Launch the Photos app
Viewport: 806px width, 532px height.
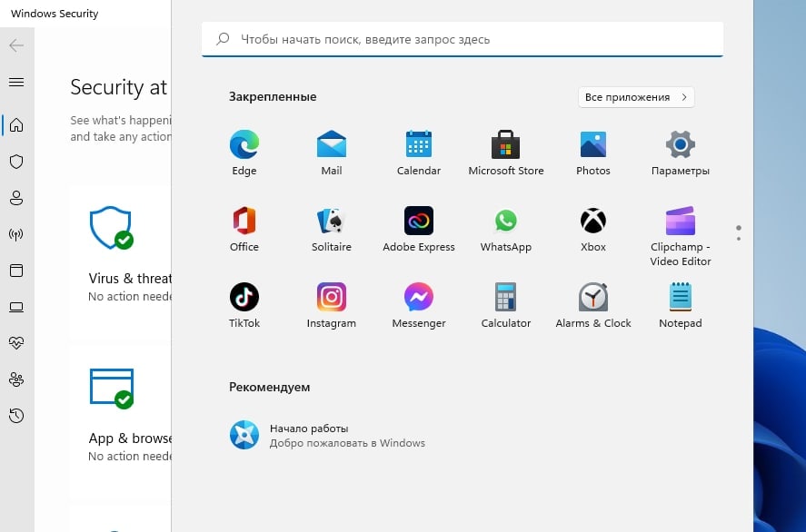tap(593, 153)
